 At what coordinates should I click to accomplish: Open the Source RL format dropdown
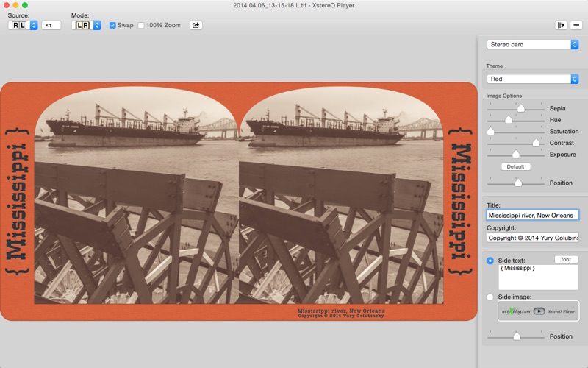pyautogui.click(x=23, y=25)
